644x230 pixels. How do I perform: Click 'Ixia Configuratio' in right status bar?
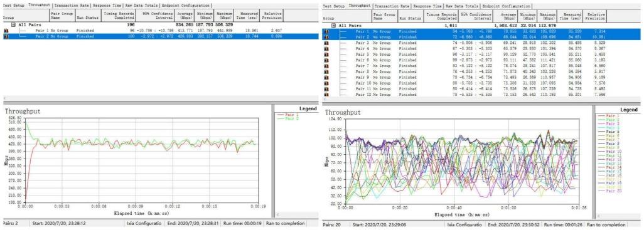pyautogui.click(x=464, y=224)
